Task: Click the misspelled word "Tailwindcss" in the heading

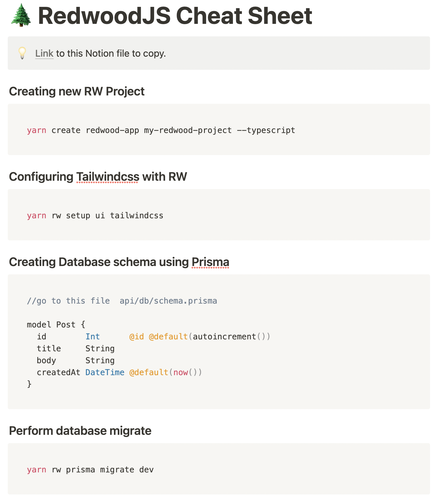Action: click(x=108, y=177)
